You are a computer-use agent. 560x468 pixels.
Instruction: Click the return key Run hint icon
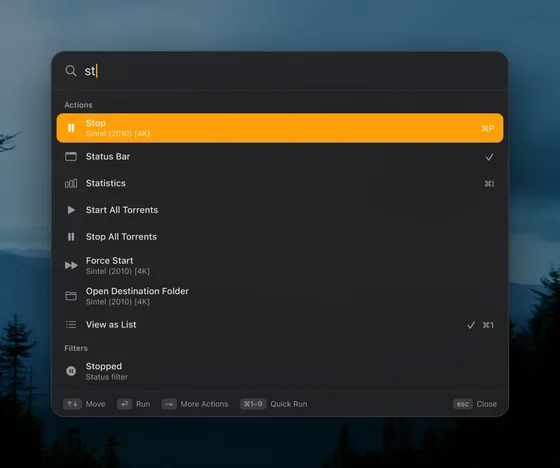125,404
